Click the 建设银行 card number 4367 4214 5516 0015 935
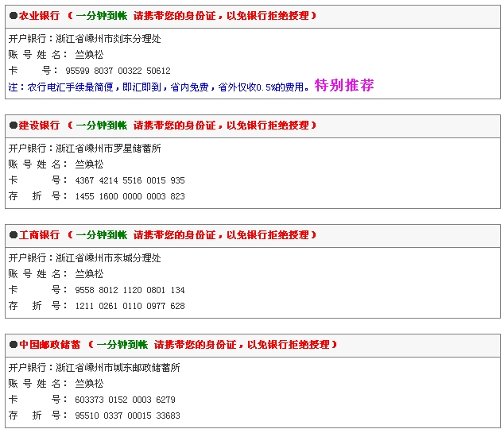Screen dimensions: 504x433 (x=130, y=180)
